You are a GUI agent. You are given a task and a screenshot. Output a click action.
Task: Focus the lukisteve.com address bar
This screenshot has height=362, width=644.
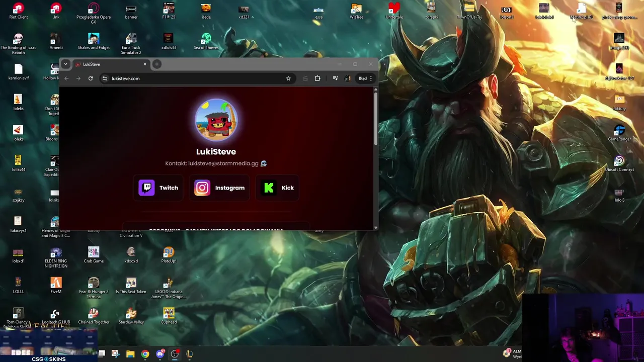[x=196, y=78]
